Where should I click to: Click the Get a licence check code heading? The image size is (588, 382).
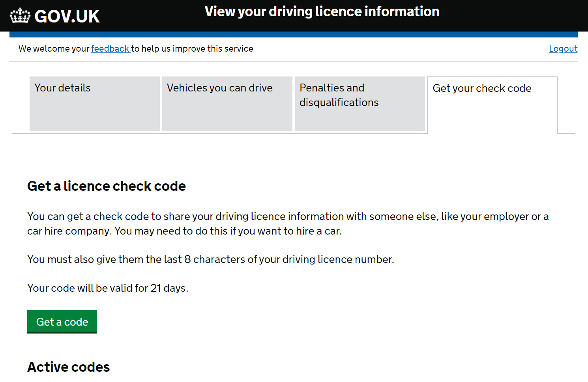[x=106, y=186]
